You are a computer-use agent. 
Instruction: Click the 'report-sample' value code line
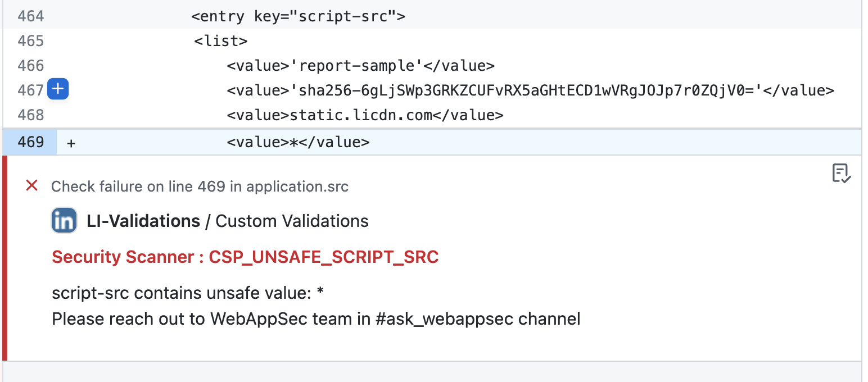pos(360,66)
